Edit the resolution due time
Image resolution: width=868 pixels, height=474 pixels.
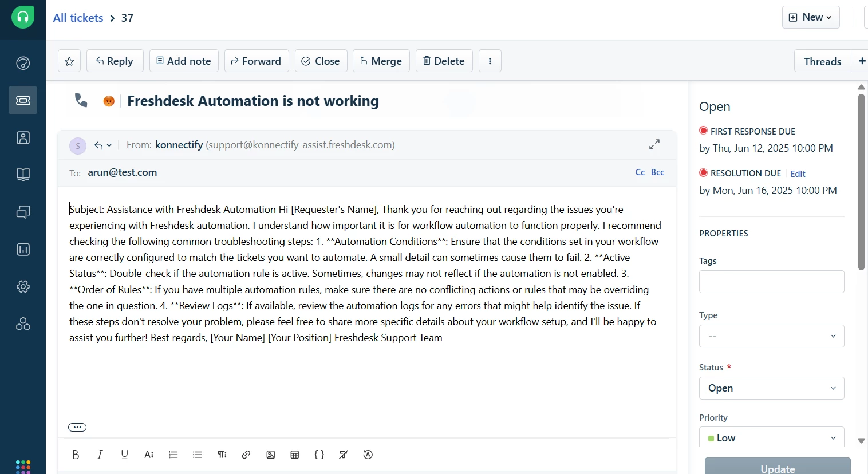[x=798, y=174]
